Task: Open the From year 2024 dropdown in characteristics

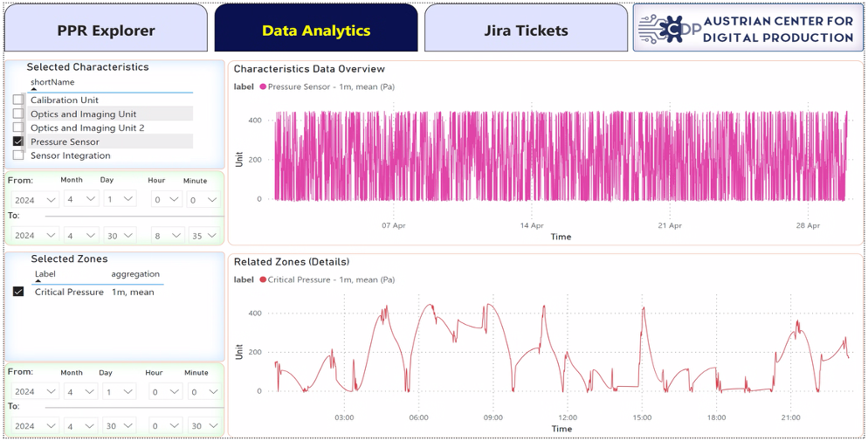Action: click(x=35, y=200)
